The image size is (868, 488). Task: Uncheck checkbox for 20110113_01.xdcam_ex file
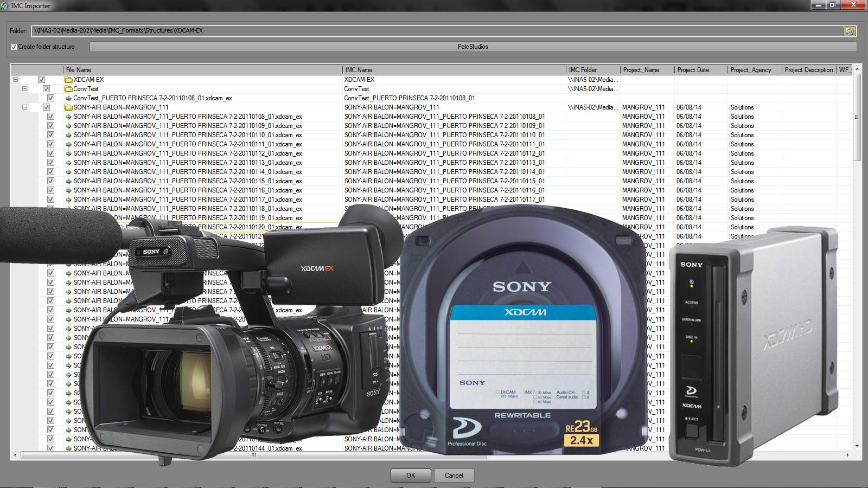(x=50, y=163)
